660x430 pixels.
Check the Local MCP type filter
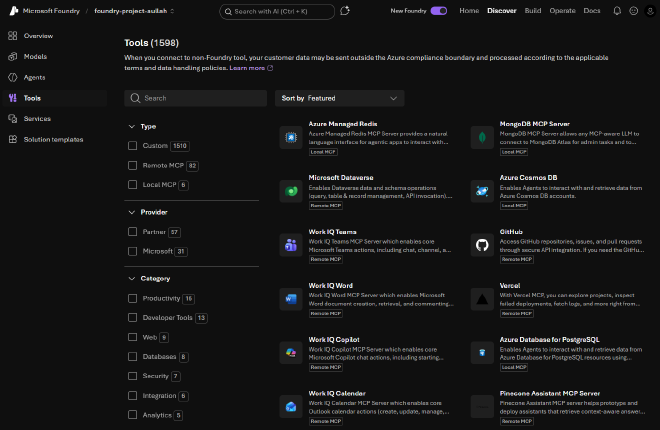(x=133, y=184)
